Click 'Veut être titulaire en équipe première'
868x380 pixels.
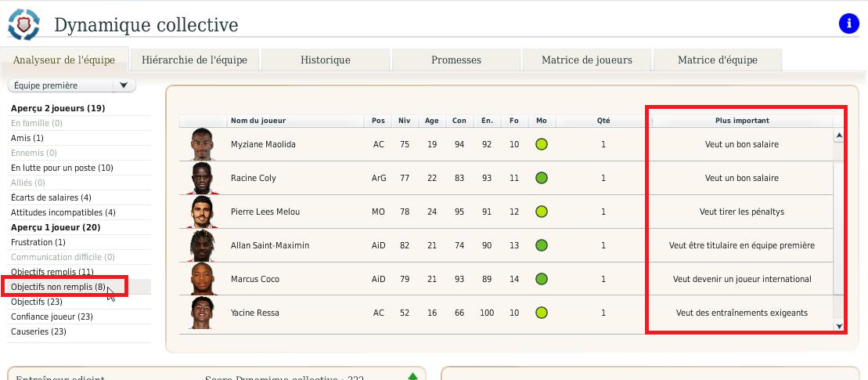coord(742,245)
